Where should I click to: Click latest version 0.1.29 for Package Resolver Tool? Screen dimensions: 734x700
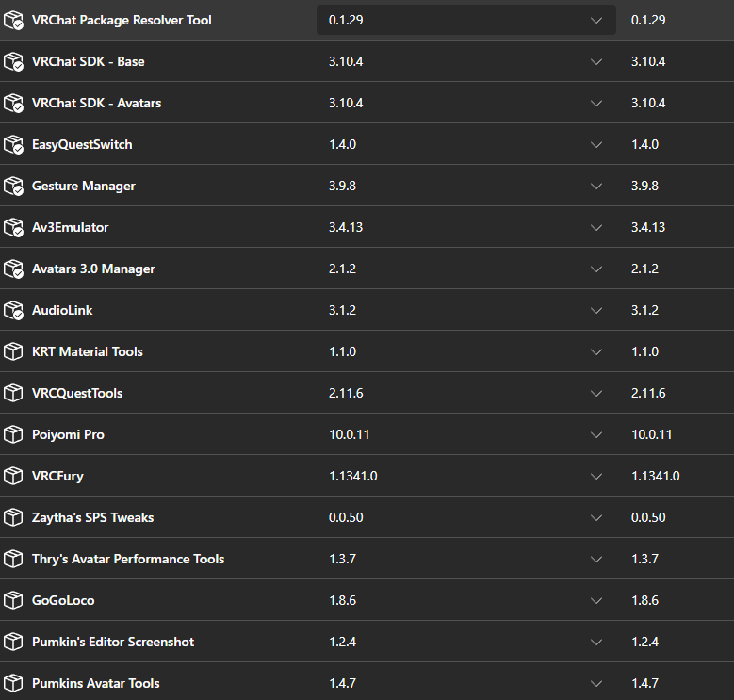pos(648,20)
